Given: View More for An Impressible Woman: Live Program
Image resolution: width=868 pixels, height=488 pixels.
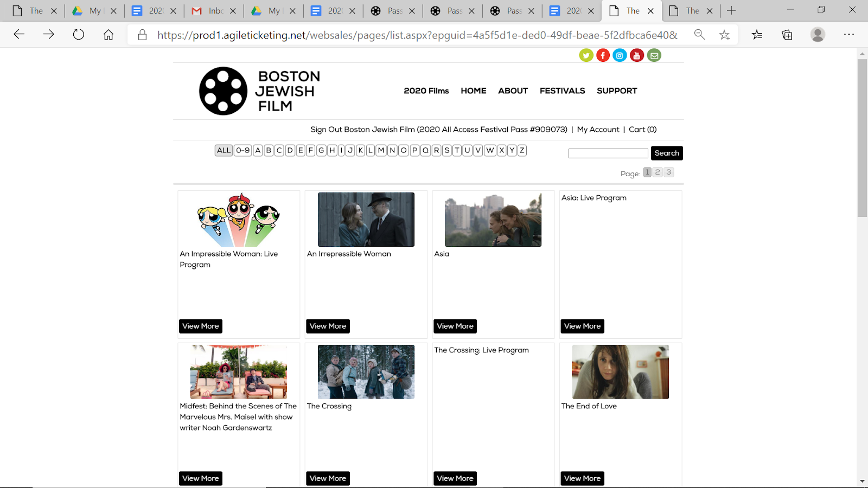Looking at the screenshot, I should (x=201, y=326).
